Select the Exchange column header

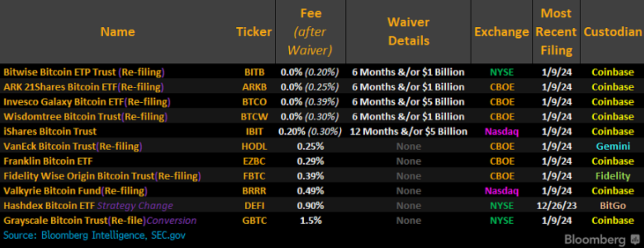(501, 32)
